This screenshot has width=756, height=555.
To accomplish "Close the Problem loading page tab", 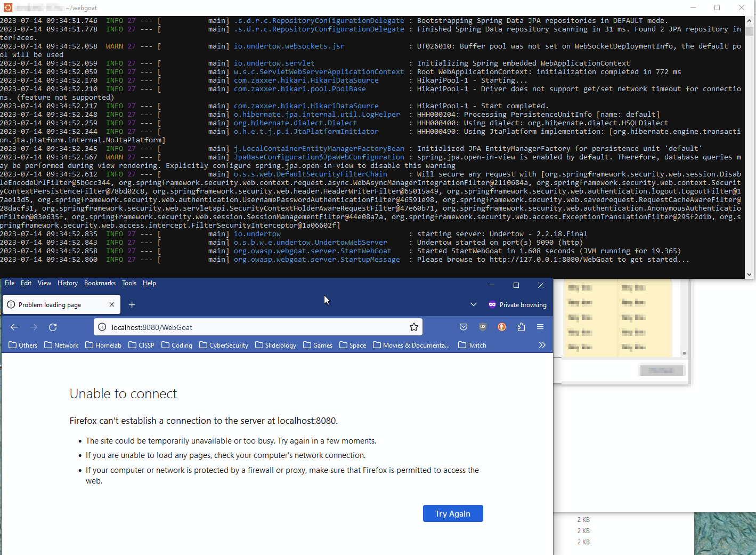I will pyautogui.click(x=112, y=304).
